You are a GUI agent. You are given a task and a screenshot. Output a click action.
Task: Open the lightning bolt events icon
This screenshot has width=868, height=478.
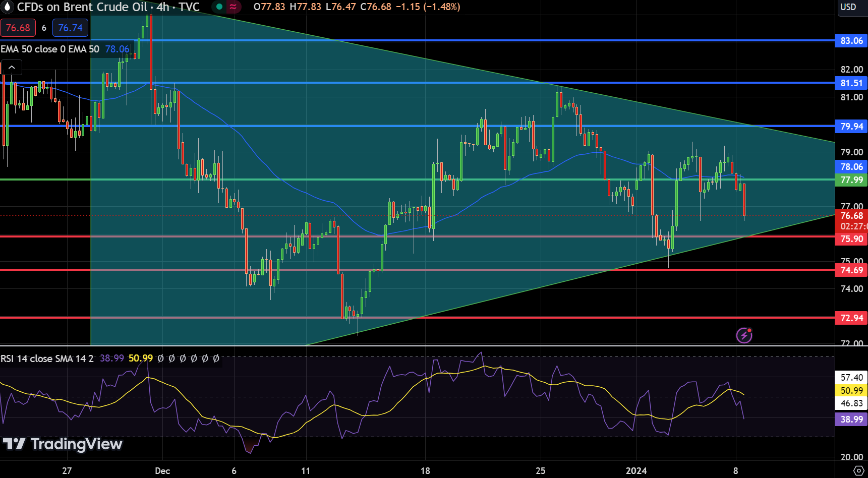[x=744, y=335]
